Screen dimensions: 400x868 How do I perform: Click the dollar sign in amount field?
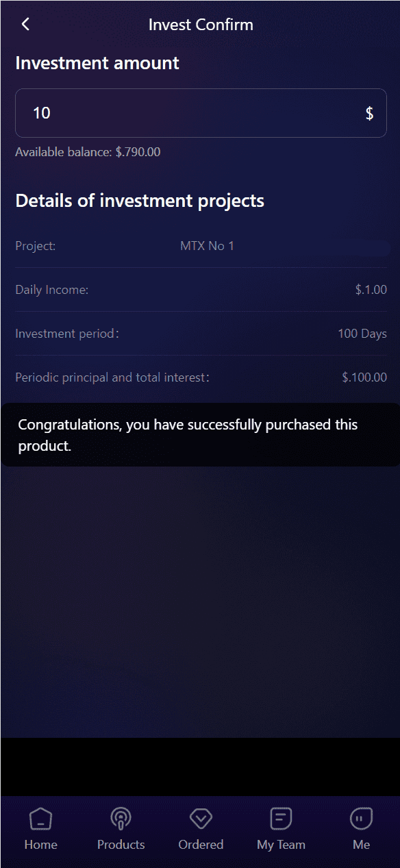[x=369, y=113]
